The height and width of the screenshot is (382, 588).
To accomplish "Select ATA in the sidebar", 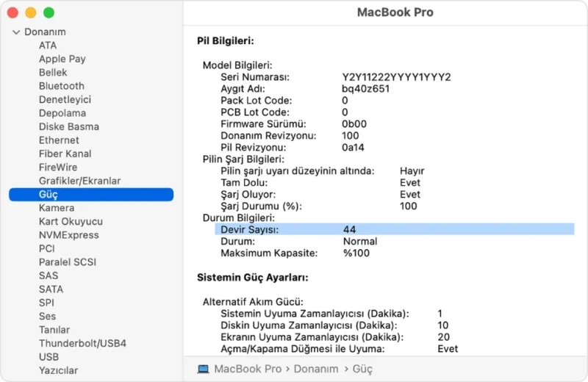I will (48, 46).
